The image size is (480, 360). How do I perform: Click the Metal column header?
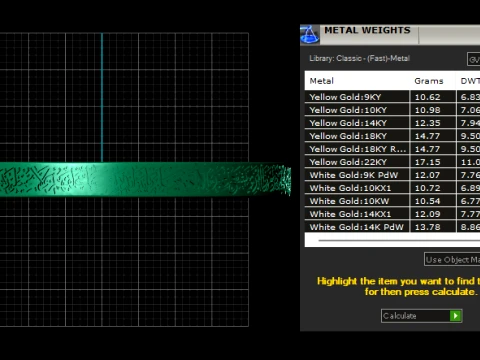tap(357, 81)
